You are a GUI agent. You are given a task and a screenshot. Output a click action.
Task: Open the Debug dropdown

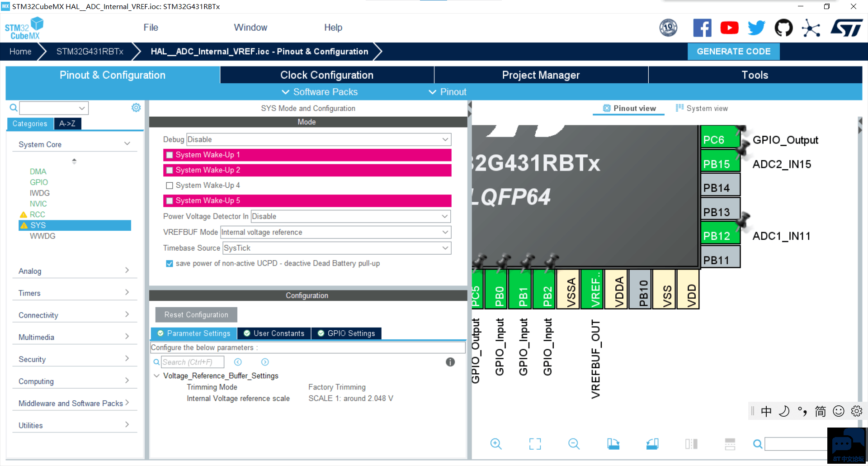(x=319, y=139)
